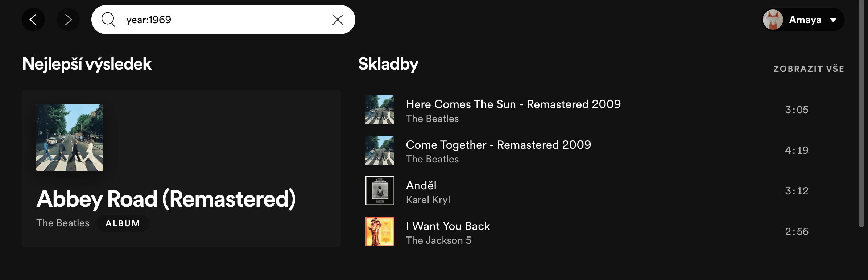Open ZOBRAZIT VŠE for songs
This screenshot has width=868, height=280.
(x=809, y=69)
